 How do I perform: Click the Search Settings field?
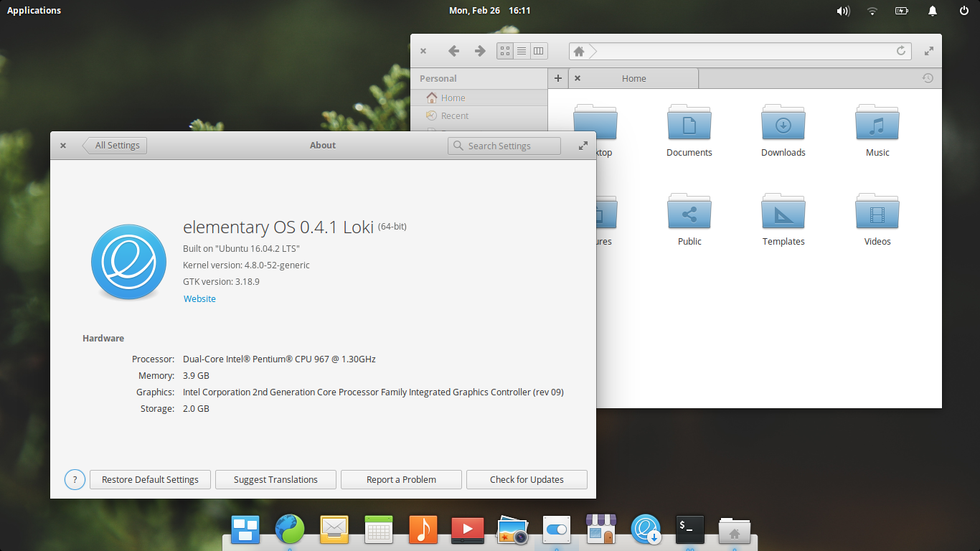coord(504,146)
